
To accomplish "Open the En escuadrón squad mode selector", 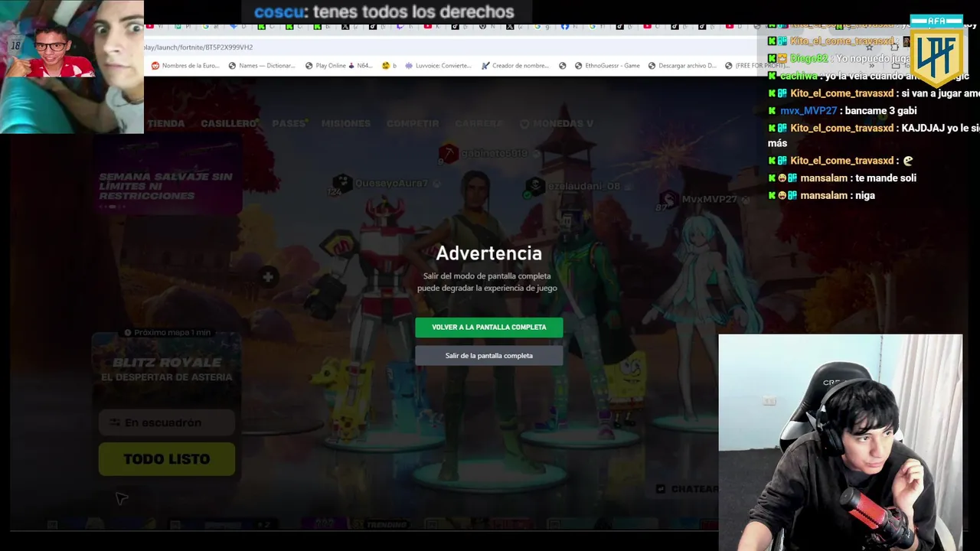I will coord(166,422).
